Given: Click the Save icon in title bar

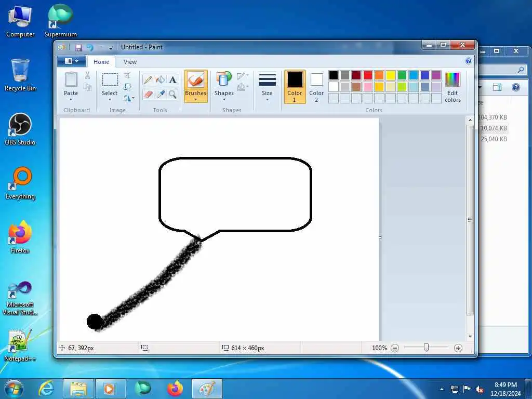Looking at the screenshot, I should point(78,47).
